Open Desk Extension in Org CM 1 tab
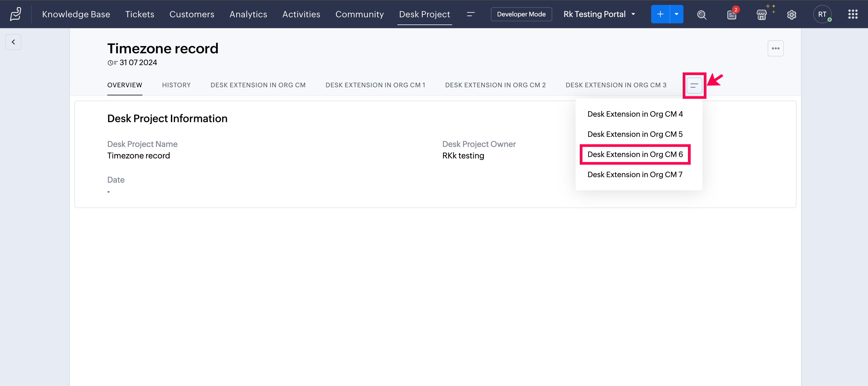Viewport: 868px width, 386px height. point(375,85)
